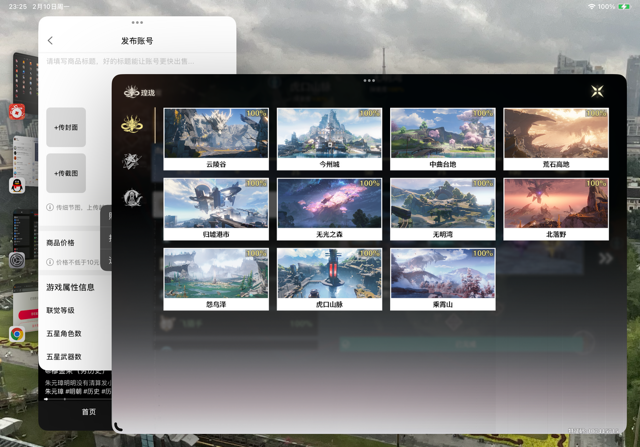This screenshot has width=640, height=447.
Task: Open the 发布账号 window's three-dot multitasking menu
Action: (137, 22)
